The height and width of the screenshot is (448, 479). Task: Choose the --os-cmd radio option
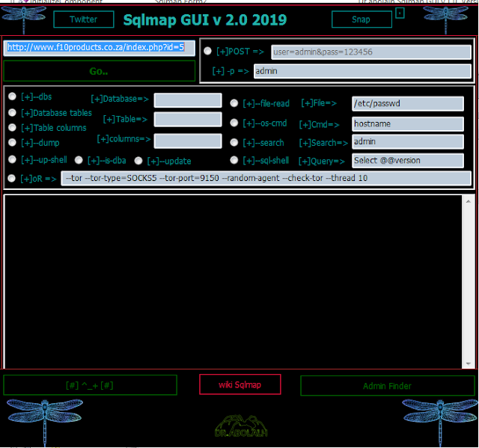point(234,123)
